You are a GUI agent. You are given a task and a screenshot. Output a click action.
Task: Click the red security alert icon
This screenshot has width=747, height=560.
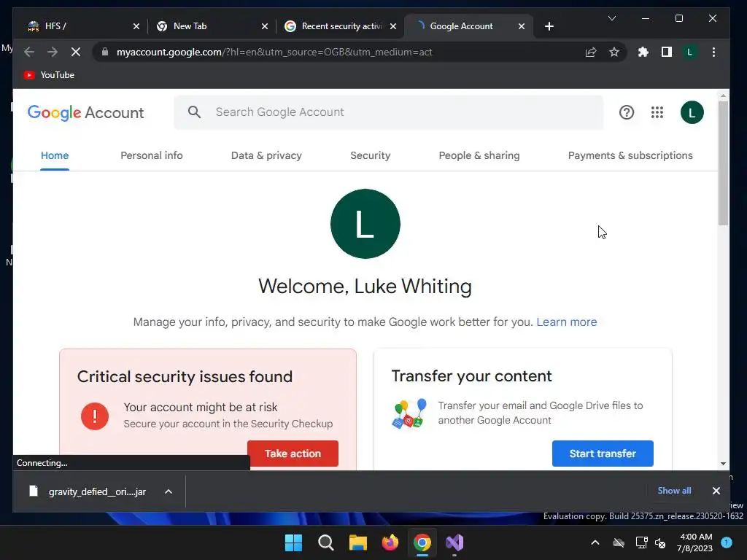pos(95,416)
